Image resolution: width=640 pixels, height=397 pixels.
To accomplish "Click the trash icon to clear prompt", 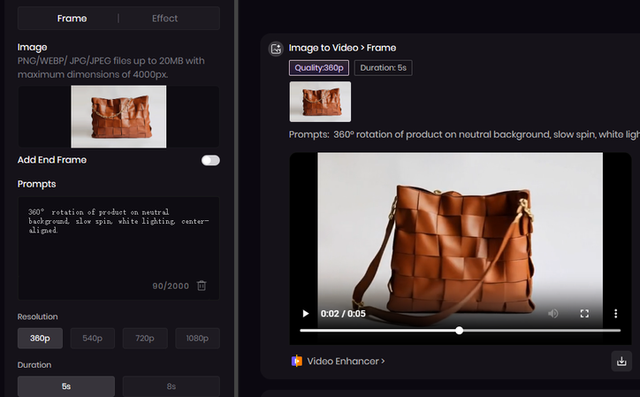I will pyautogui.click(x=202, y=286).
